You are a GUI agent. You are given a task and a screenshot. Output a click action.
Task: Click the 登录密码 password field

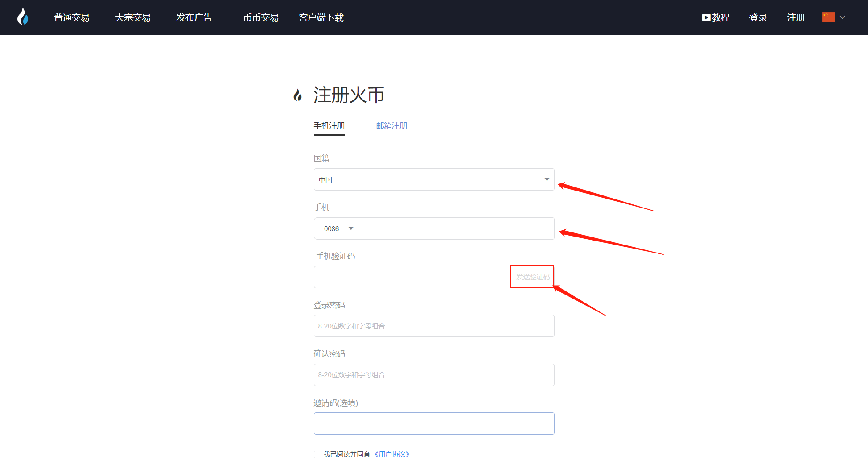[434, 326]
